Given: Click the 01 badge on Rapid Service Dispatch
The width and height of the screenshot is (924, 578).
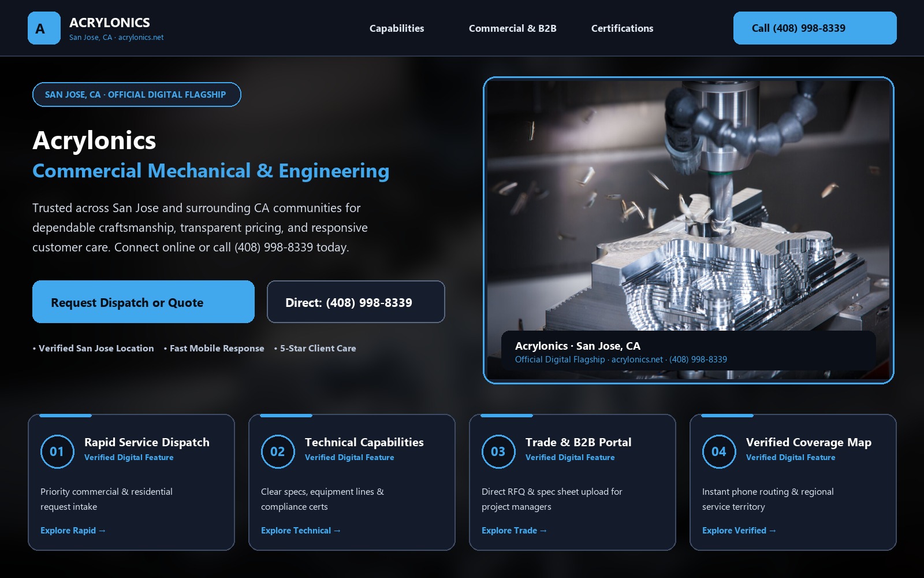Looking at the screenshot, I should pos(57,451).
